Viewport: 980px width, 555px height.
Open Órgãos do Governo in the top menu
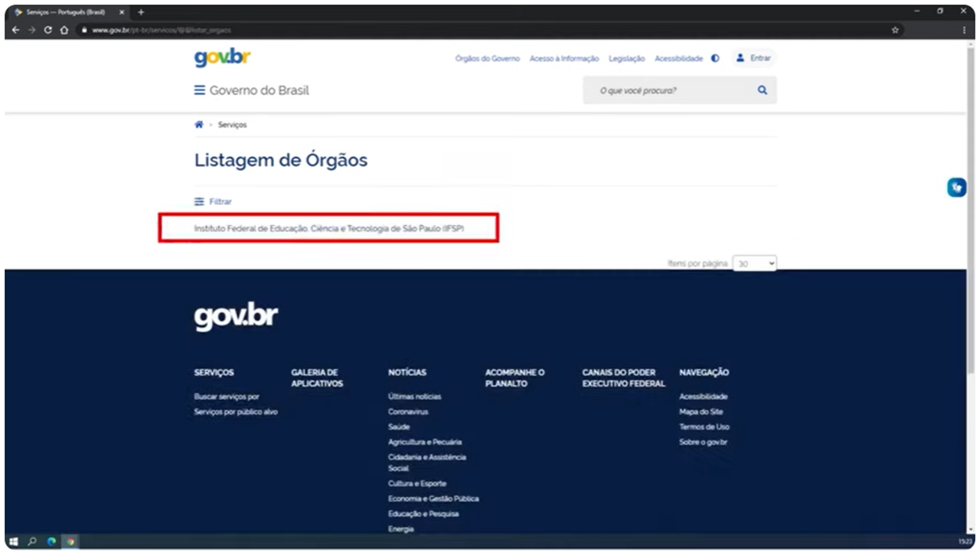(x=487, y=59)
